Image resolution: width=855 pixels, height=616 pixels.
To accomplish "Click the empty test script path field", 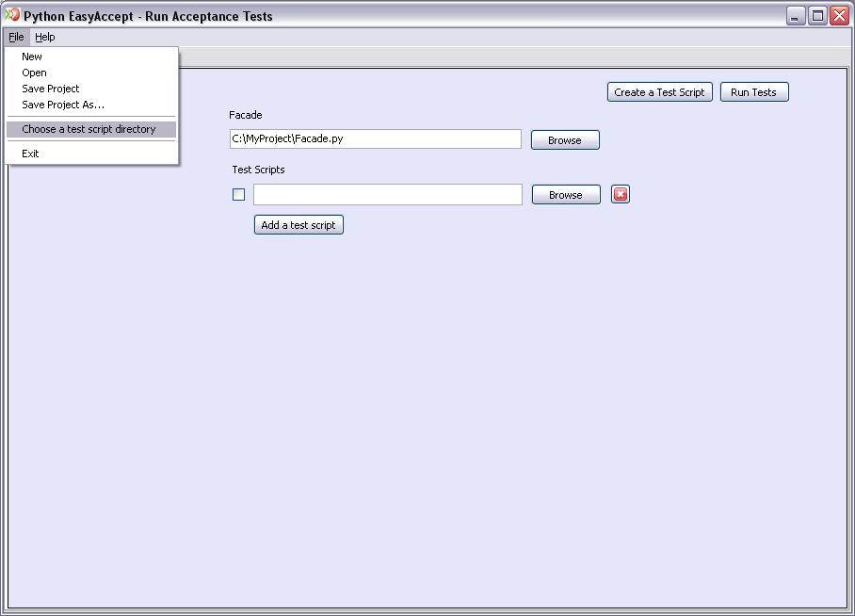I will pyautogui.click(x=387, y=195).
